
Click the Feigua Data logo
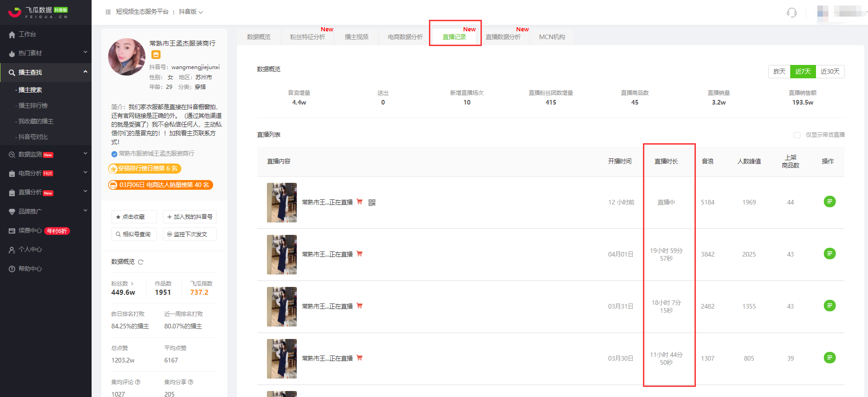(x=38, y=12)
